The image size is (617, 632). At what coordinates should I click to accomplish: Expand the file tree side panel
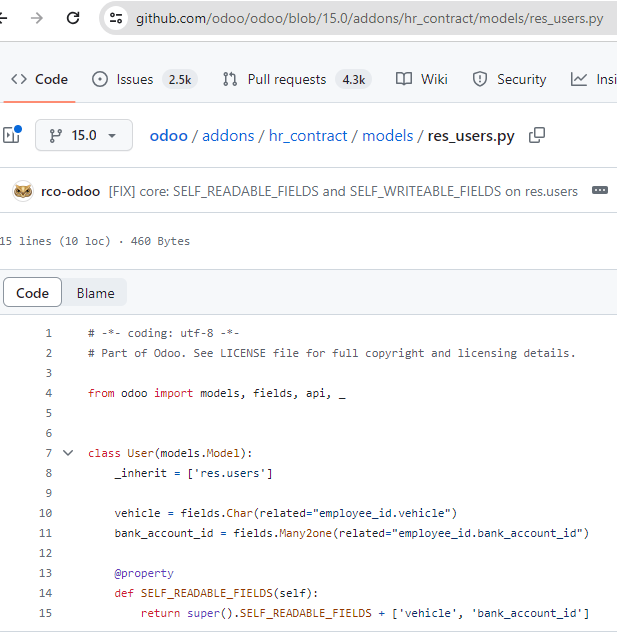pyautogui.click(x=12, y=135)
